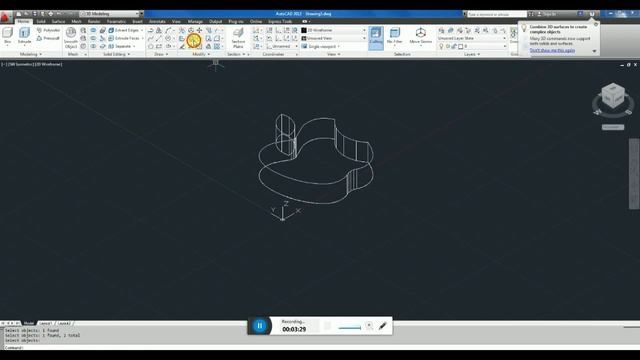Open the Manage ribbon tab

[x=195, y=21]
